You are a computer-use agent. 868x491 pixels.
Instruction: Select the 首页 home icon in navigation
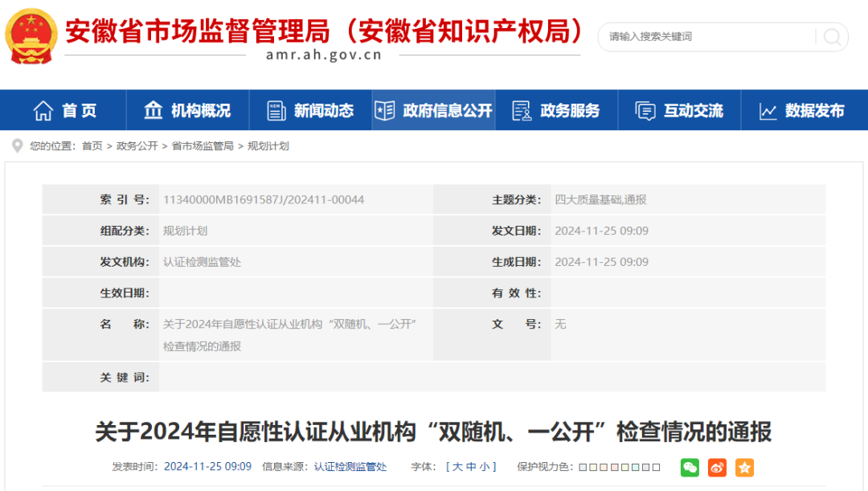(x=44, y=110)
